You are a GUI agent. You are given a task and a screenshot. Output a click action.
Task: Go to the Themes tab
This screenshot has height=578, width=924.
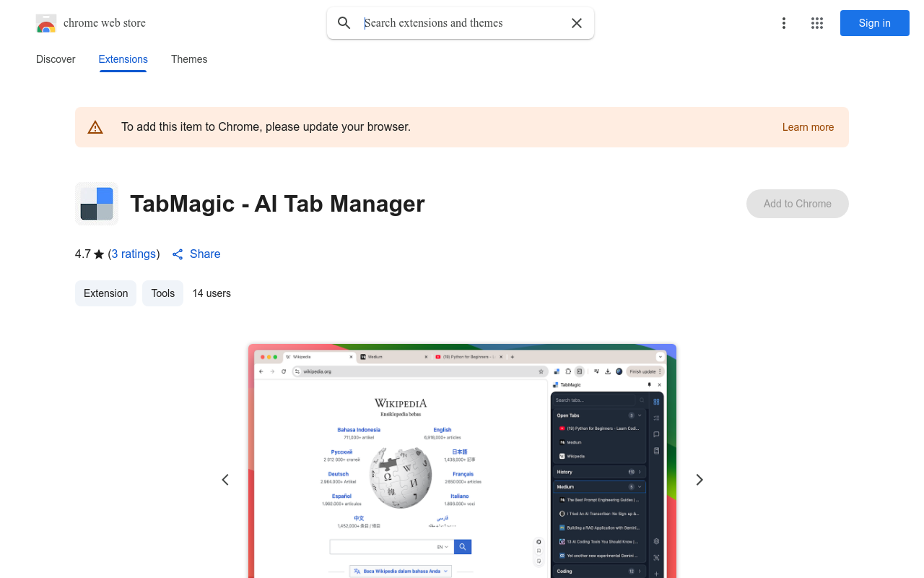189,59
